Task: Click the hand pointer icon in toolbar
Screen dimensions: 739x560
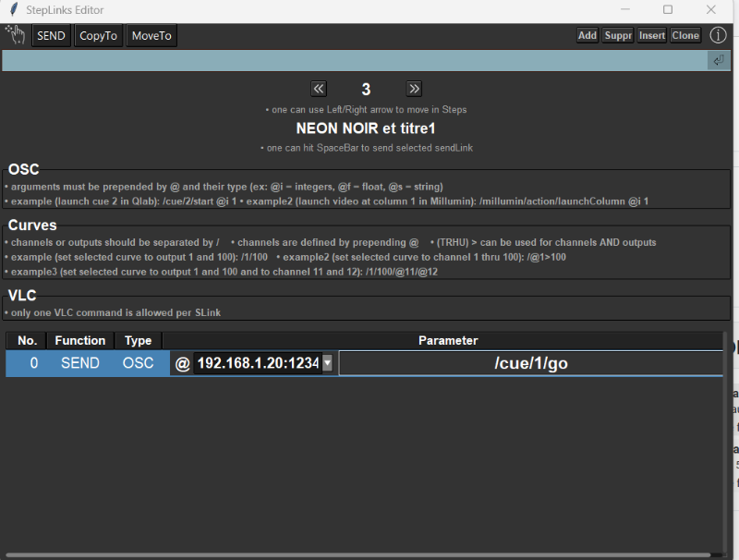Action: [15, 35]
